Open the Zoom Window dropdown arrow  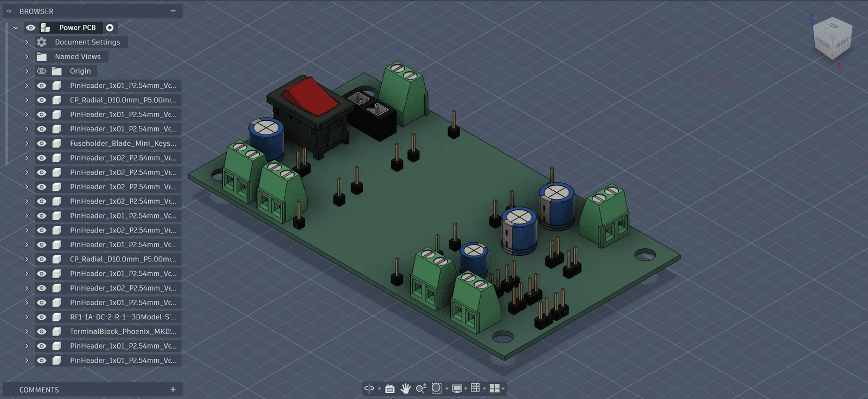(x=446, y=389)
